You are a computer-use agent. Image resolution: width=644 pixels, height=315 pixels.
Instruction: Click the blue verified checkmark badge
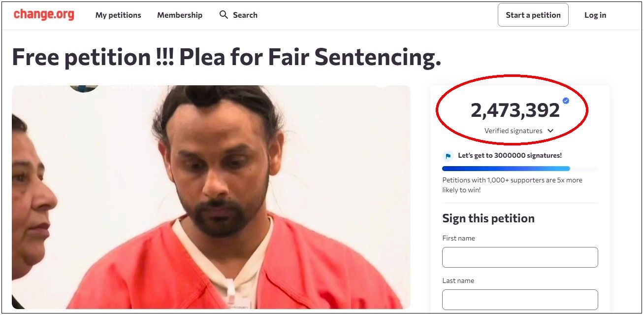pos(566,101)
